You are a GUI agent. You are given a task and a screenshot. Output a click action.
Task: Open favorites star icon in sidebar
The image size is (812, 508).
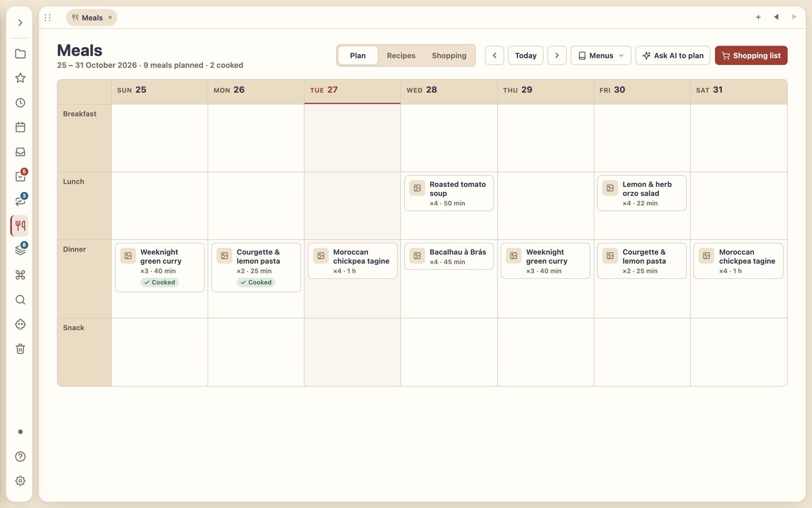[20, 78]
